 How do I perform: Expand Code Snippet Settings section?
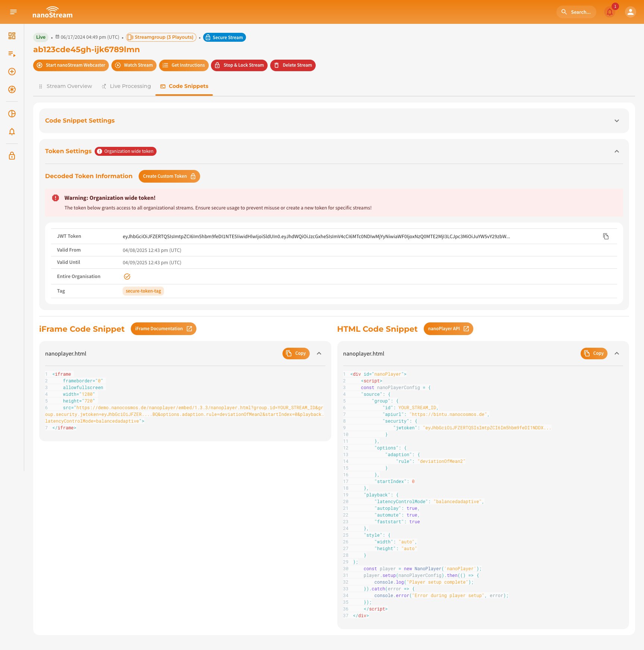tap(617, 121)
